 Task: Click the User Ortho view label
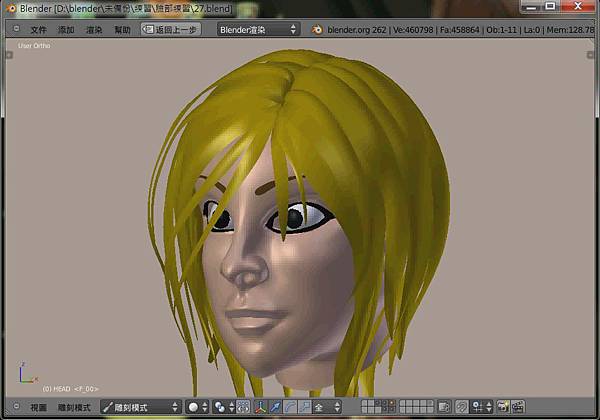coord(34,46)
